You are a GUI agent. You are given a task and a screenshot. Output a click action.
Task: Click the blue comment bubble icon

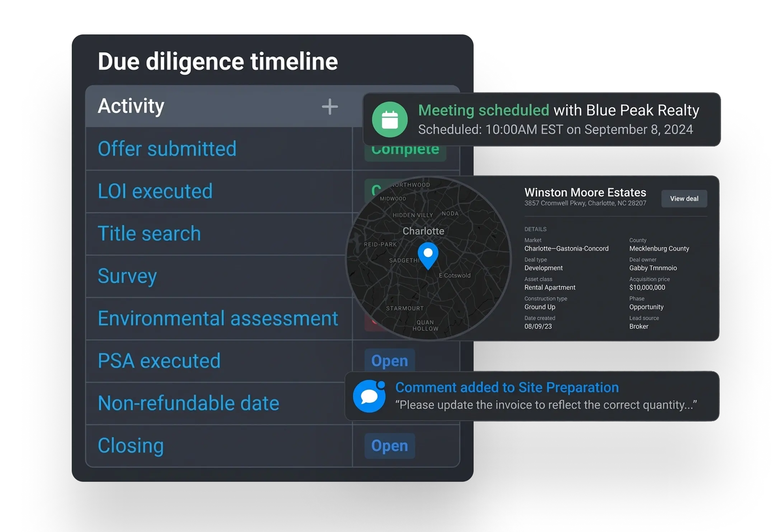click(x=369, y=396)
